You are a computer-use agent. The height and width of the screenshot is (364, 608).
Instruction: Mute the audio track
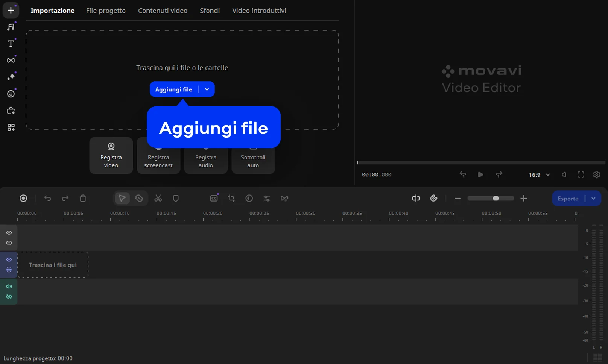click(x=9, y=287)
